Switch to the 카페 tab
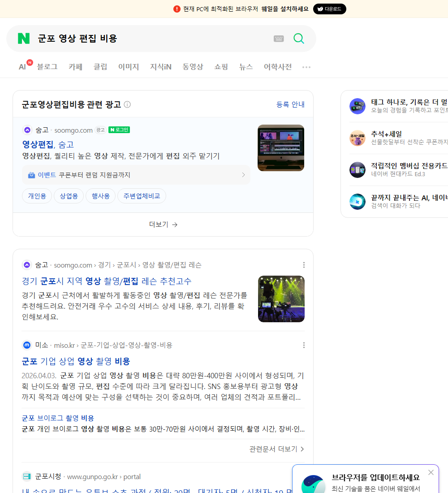Viewport: 448px width, 493px height. [x=75, y=67]
